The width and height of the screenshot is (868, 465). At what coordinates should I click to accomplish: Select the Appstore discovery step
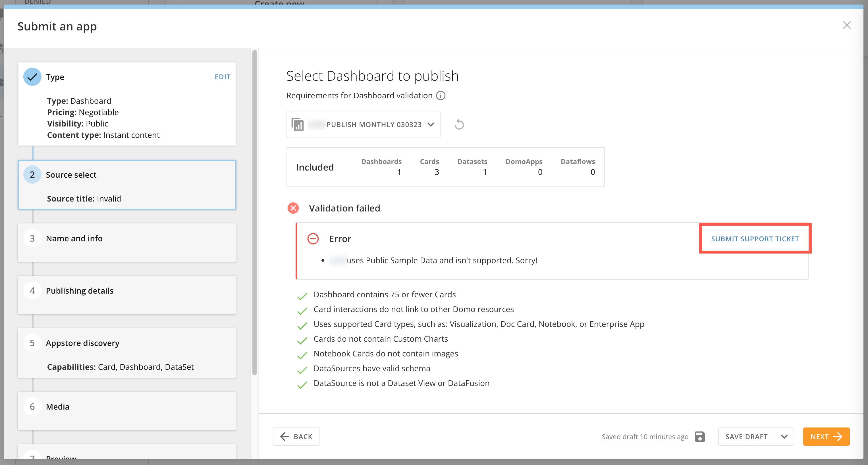click(x=127, y=353)
